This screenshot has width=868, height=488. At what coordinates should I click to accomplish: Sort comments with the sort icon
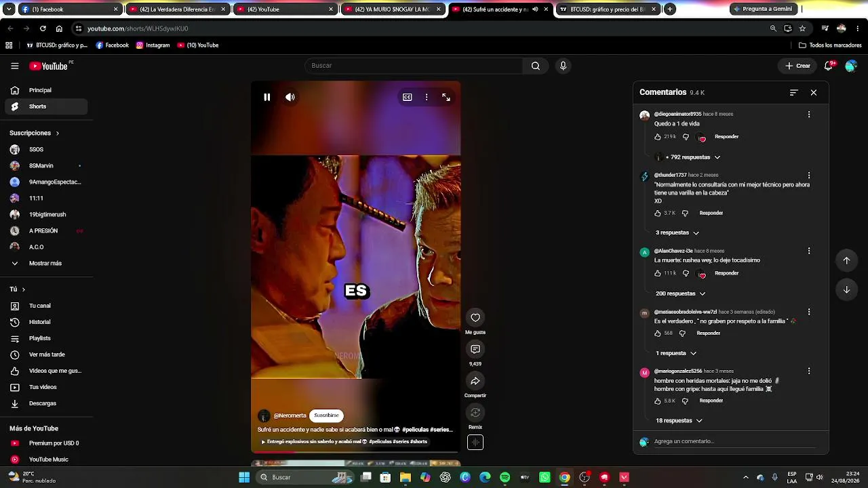pos(794,92)
